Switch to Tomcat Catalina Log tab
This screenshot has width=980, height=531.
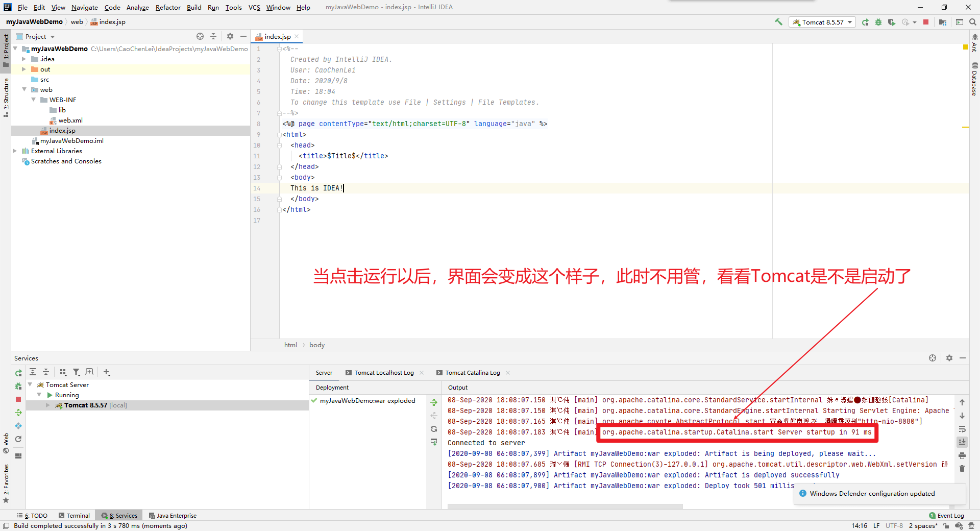click(473, 373)
